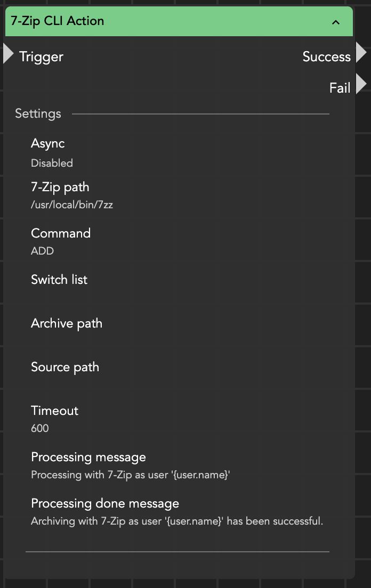Click the Fail label
Screen dimensions: 371x588
pyautogui.click(x=340, y=88)
